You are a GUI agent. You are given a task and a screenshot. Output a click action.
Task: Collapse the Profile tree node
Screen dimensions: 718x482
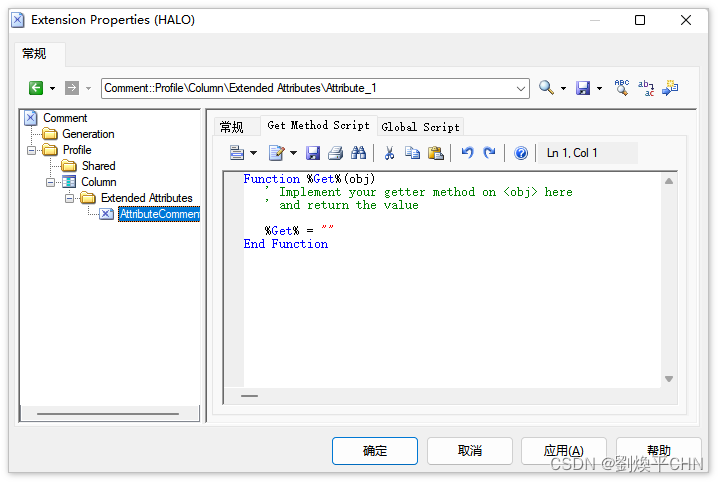click(32, 150)
